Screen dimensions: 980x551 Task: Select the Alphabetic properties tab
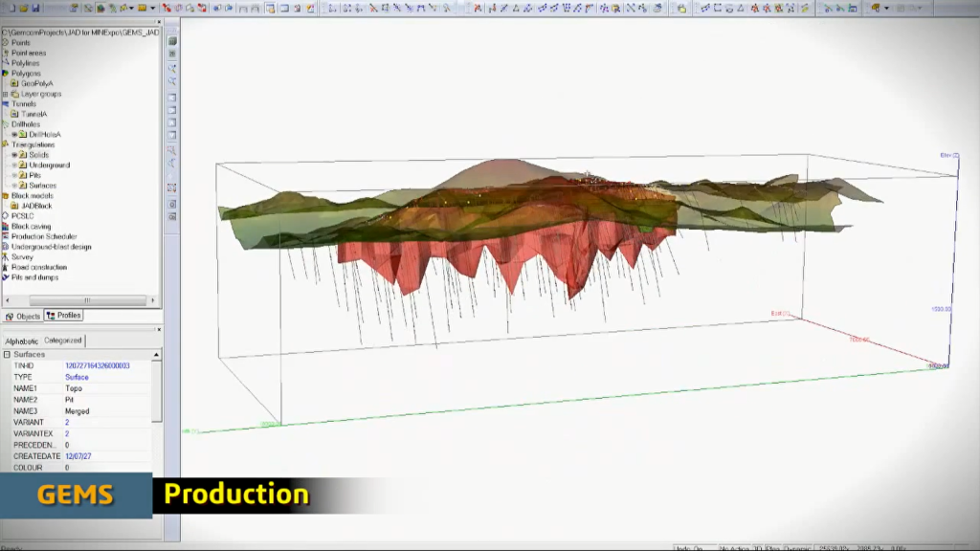(22, 341)
